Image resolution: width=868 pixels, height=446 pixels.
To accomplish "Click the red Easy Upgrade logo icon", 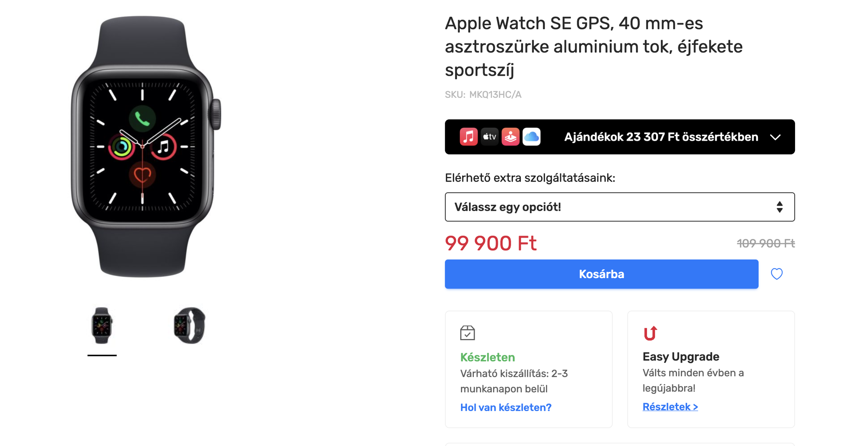I will tap(650, 333).
